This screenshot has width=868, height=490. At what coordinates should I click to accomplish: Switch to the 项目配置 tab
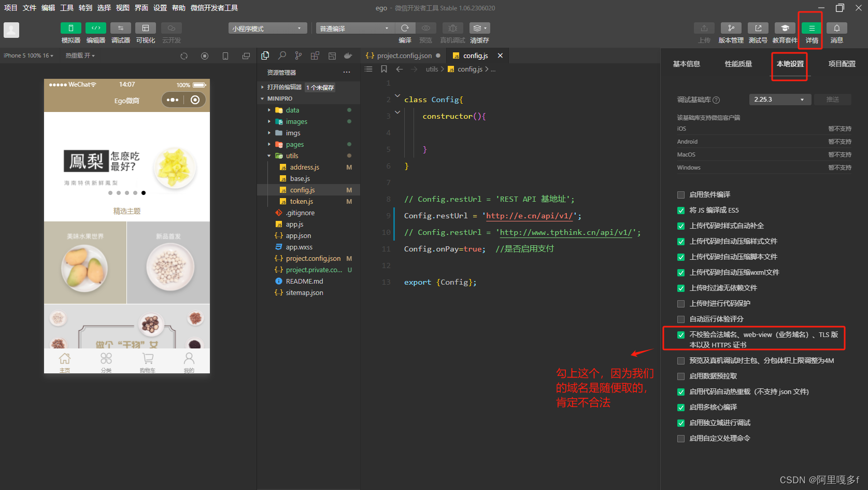842,64
